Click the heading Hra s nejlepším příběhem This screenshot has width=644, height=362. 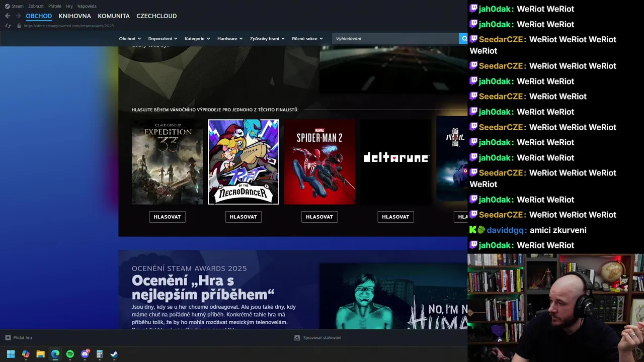pyautogui.click(x=203, y=287)
